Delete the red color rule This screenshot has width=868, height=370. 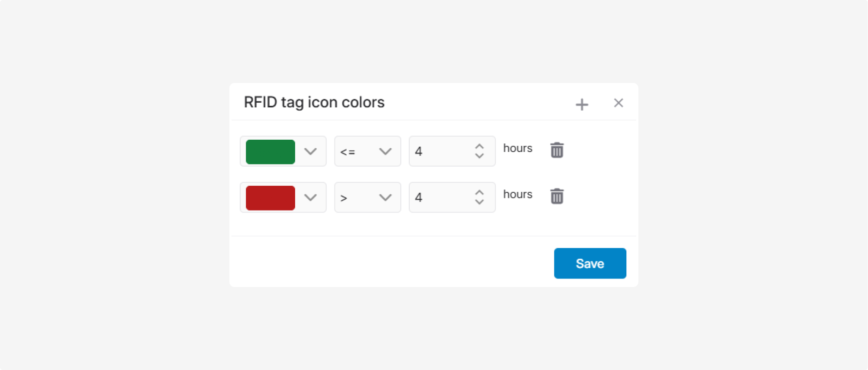pos(557,196)
